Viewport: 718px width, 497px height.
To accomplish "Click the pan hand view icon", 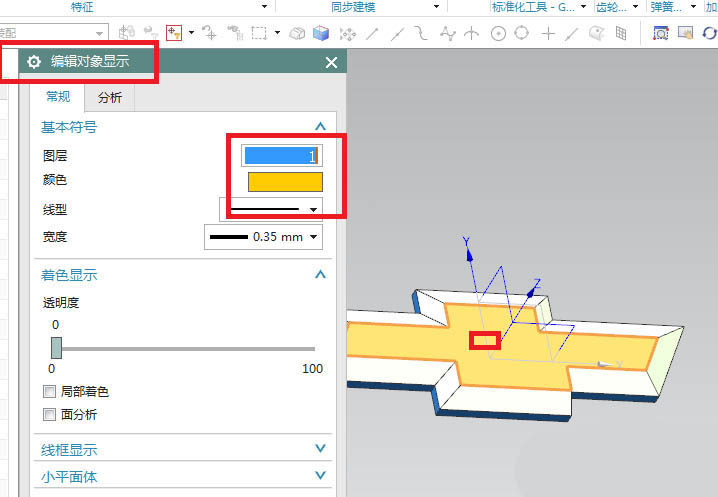I will click(685, 33).
